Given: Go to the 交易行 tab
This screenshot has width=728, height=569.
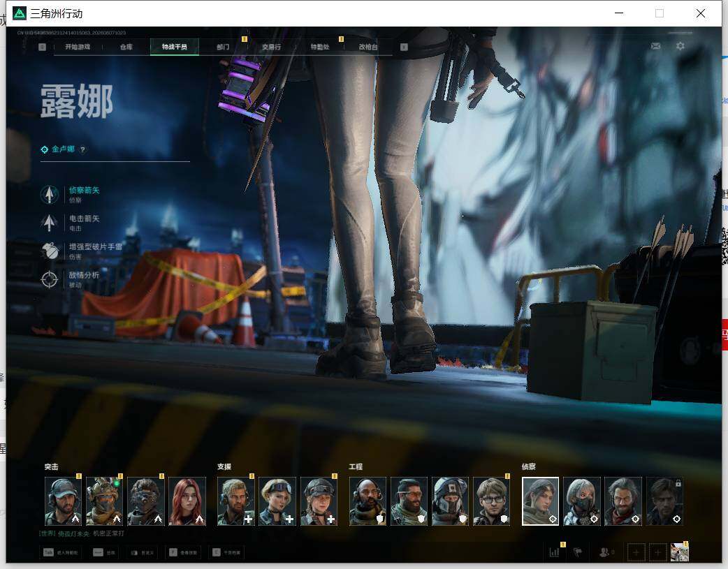Looking at the screenshot, I should [x=271, y=47].
